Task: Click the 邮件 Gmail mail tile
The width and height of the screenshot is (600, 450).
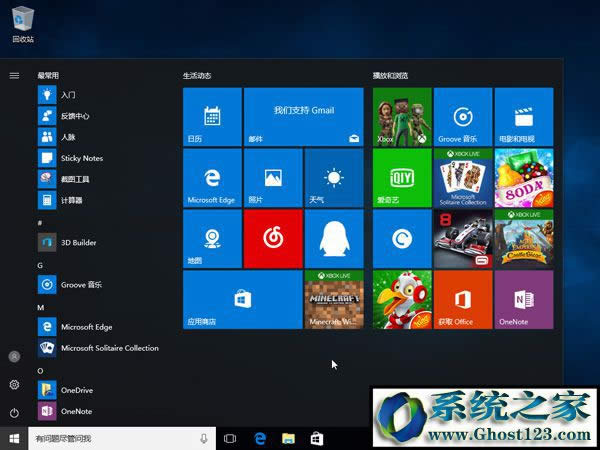Action: 303,117
